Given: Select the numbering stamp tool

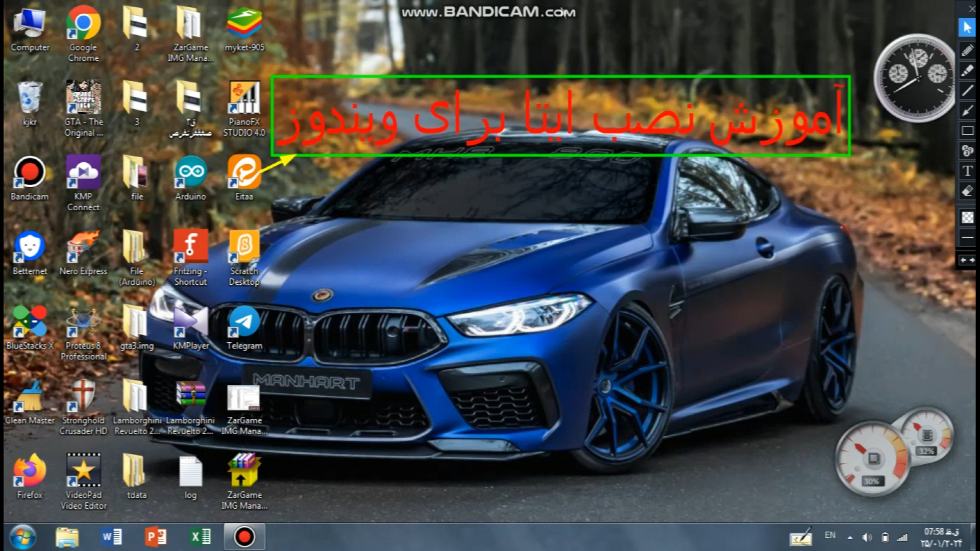Looking at the screenshot, I should [x=967, y=151].
